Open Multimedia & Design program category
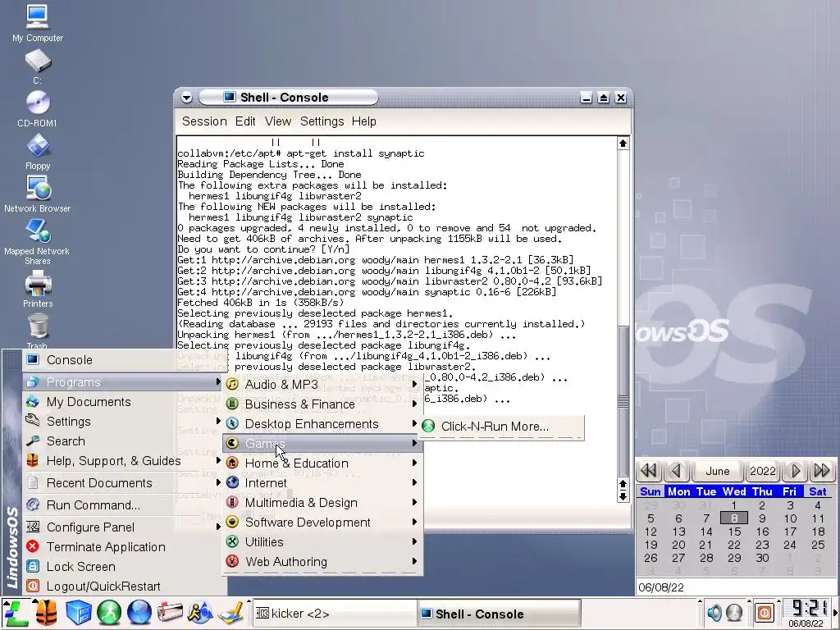This screenshot has width=840, height=630. tap(322, 503)
